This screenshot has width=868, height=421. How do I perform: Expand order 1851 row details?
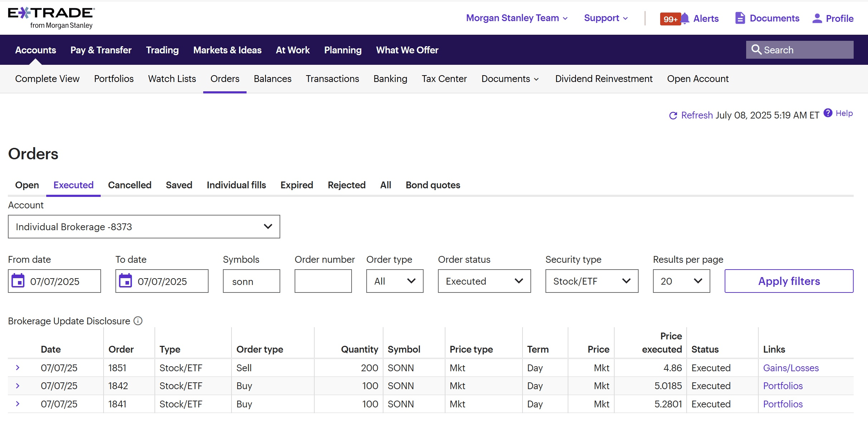click(18, 368)
